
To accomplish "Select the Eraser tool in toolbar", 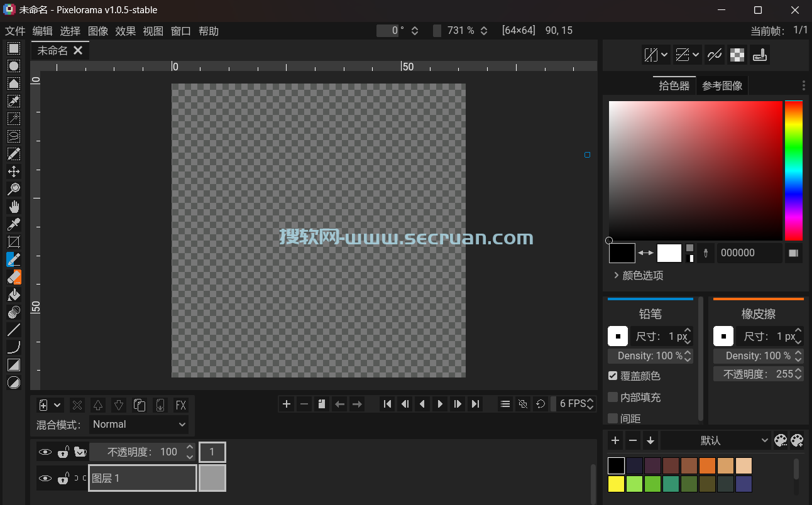I will point(14,277).
